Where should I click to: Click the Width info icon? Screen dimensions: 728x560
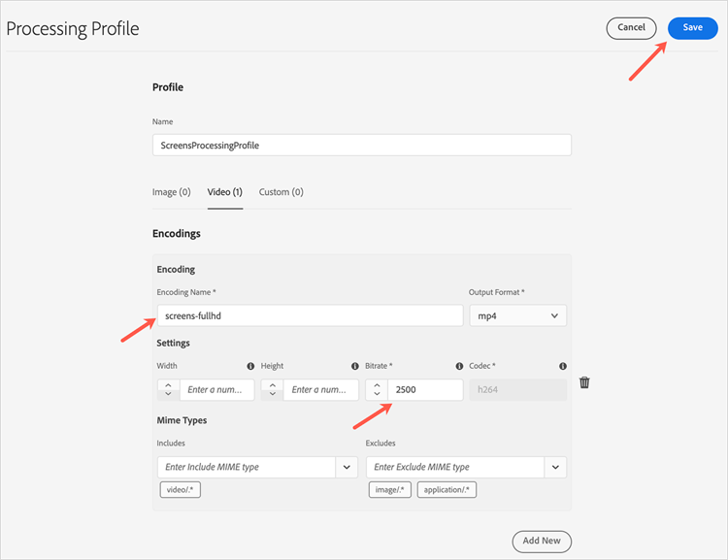click(x=250, y=366)
